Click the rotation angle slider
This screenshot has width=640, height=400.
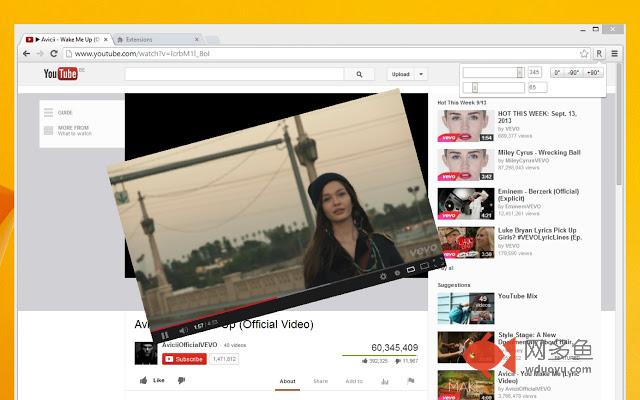click(x=493, y=73)
